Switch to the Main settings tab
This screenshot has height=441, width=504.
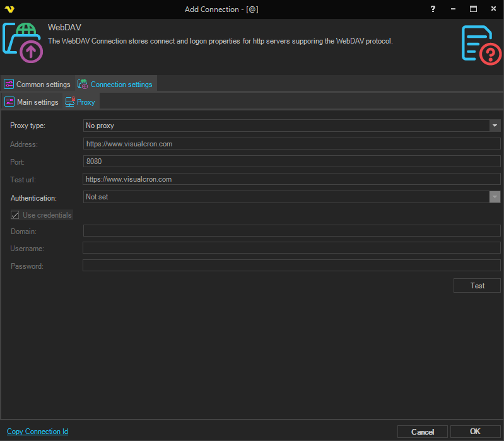pyautogui.click(x=37, y=102)
